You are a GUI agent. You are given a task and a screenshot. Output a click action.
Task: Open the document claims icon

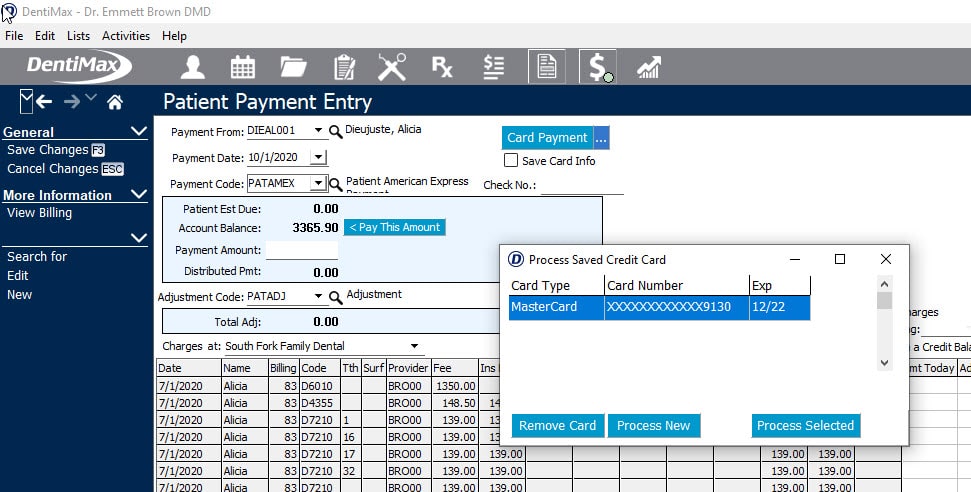[x=547, y=66]
